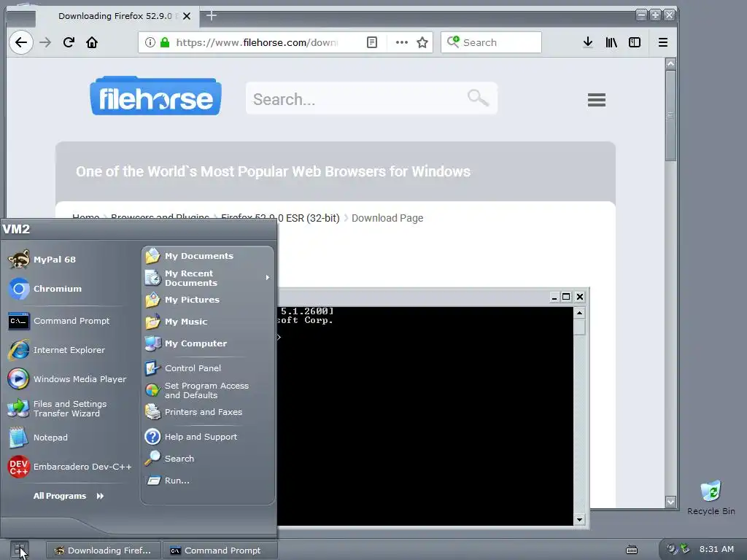Toggle the browser sidebar
Image resolution: width=747 pixels, height=560 pixels.
click(x=635, y=42)
